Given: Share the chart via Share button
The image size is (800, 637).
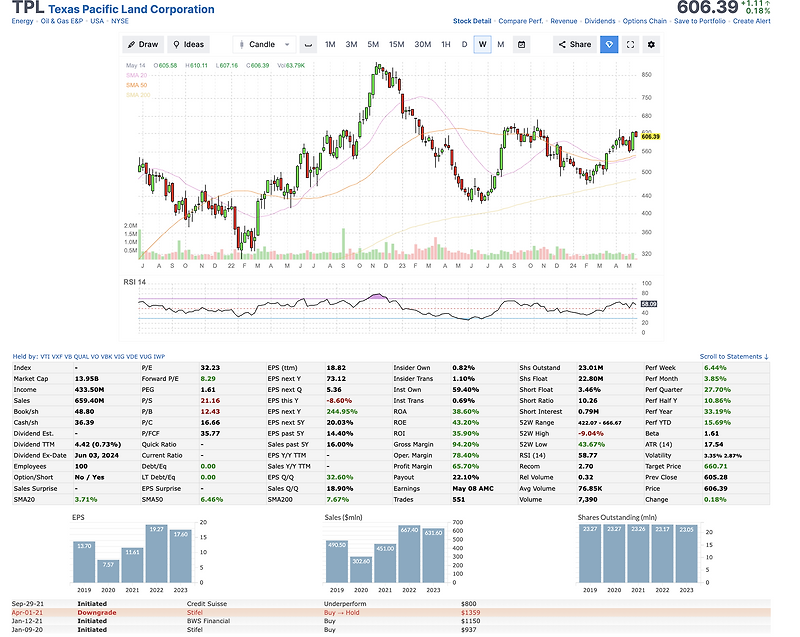Looking at the screenshot, I should (x=574, y=44).
